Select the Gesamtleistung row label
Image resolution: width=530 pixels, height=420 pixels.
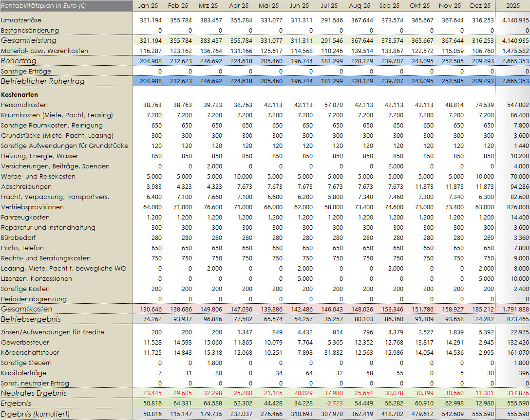pyautogui.click(x=29, y=40)
